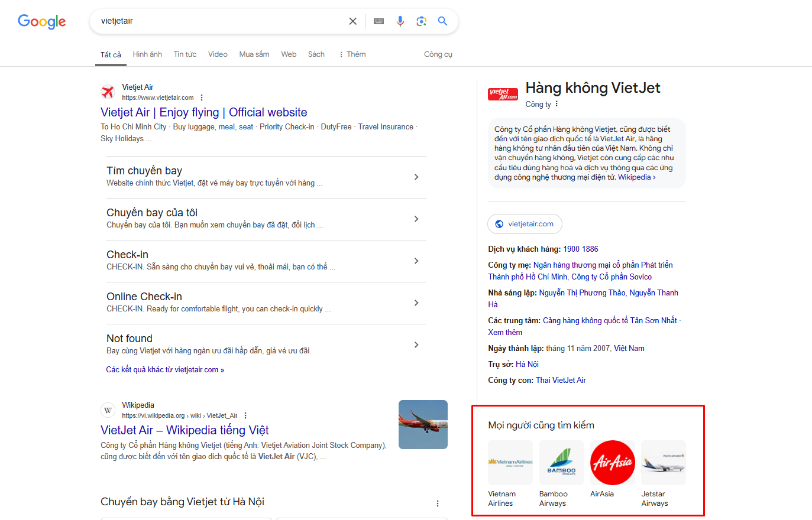The height and width of the screenshot is (520, 812).
Task: Switch to the Sách tab
Action: coord(316,54)
